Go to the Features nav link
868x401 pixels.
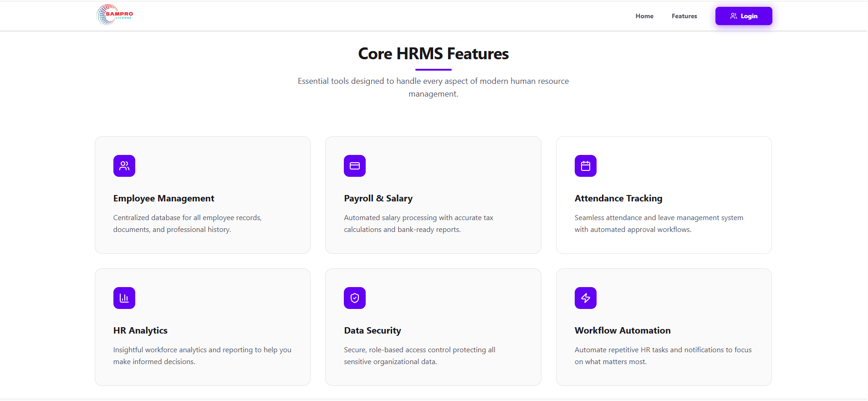click(684, 16)
